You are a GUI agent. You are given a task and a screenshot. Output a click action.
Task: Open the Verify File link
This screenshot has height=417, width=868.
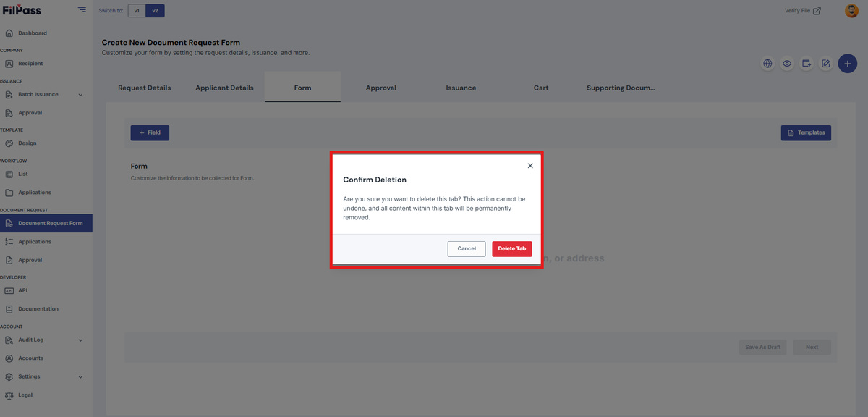pos(803,11)
